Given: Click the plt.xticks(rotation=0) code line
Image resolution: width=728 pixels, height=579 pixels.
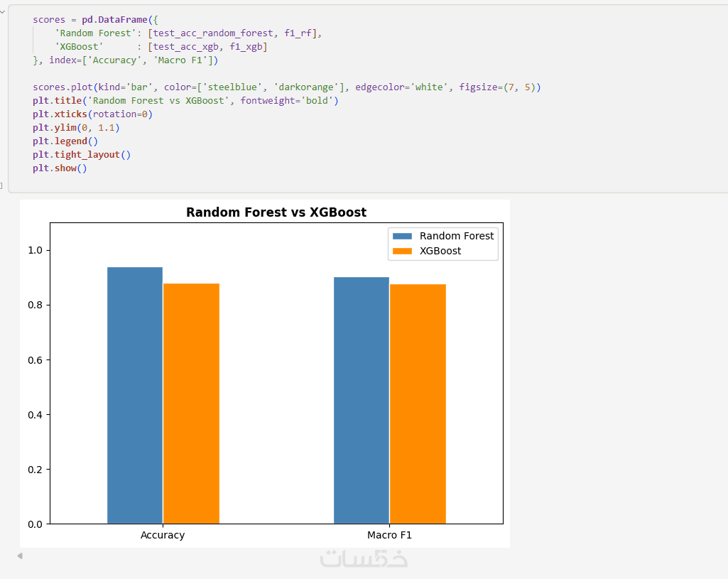Looking at the screenshot, I should pyautogui.click(x=92, y=114).
